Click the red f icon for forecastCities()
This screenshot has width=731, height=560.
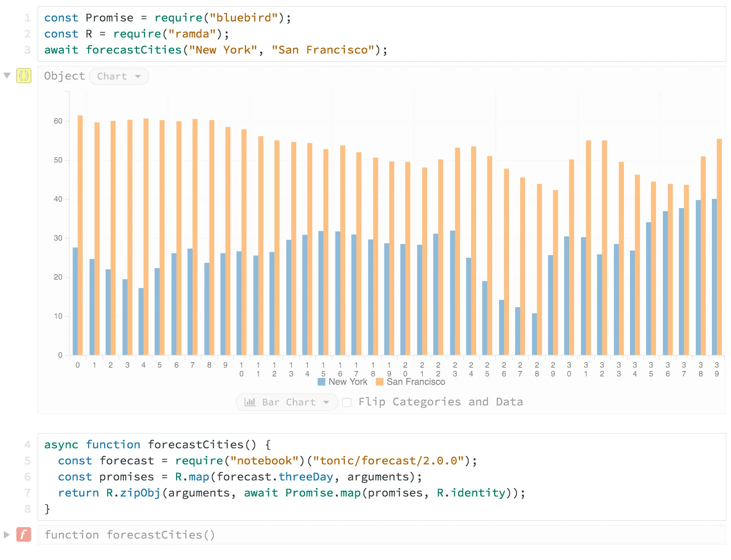click(24, 534)
